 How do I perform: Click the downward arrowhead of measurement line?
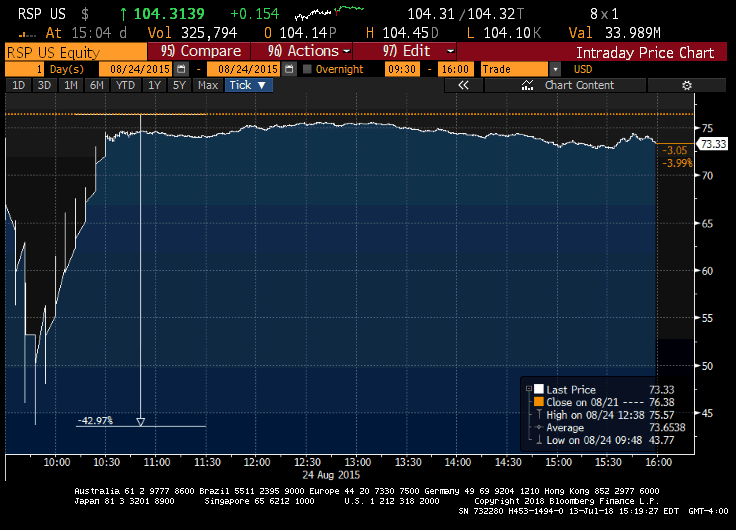pyautogui.click(x=140, y=422)
